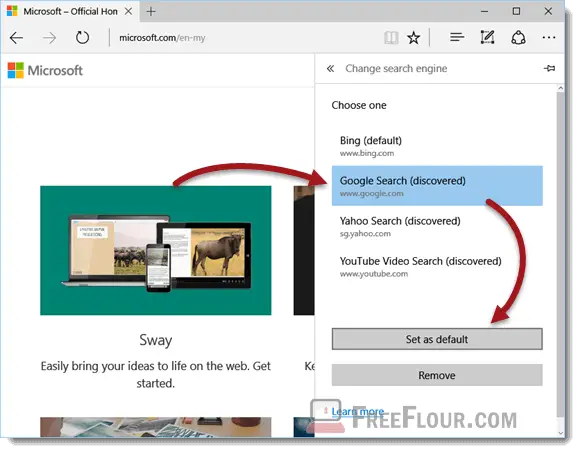Image resolution: width=580 pixels, height=453 pixels.
Task: Make a Web Note pen icon
Action: pyautogui.click(x=487, y=37)
